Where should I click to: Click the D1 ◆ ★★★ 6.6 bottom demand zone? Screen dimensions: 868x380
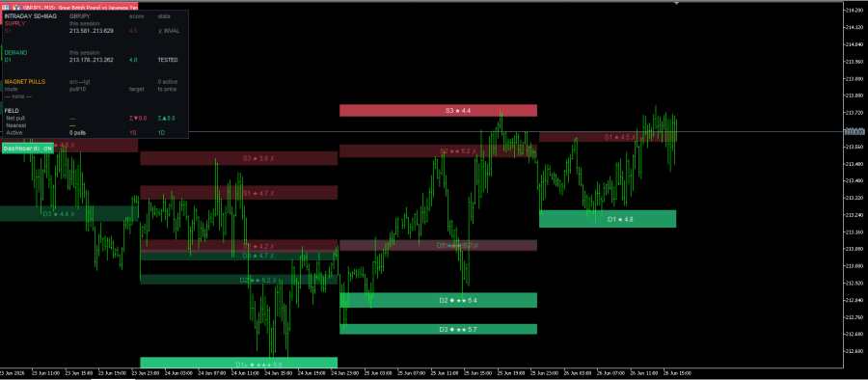(238, 363)
